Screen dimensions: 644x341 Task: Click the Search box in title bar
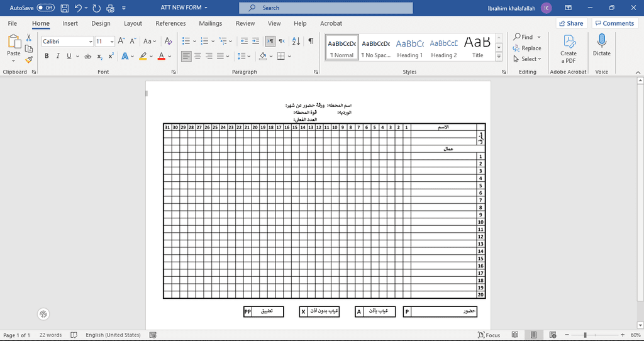pos(326,8)
